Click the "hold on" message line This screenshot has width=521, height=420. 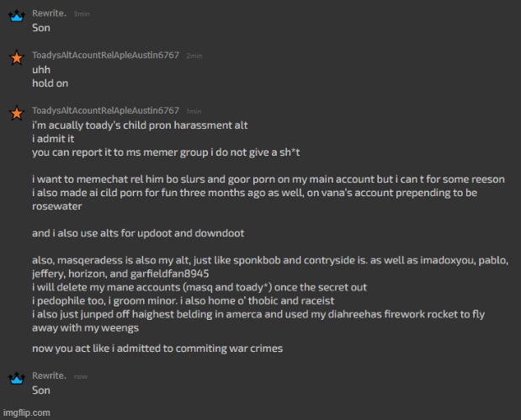point(50,82)
